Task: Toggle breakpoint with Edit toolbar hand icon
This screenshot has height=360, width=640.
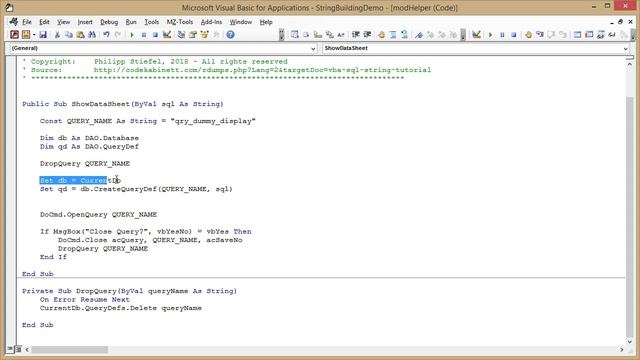Action: [x=381, y=35]
